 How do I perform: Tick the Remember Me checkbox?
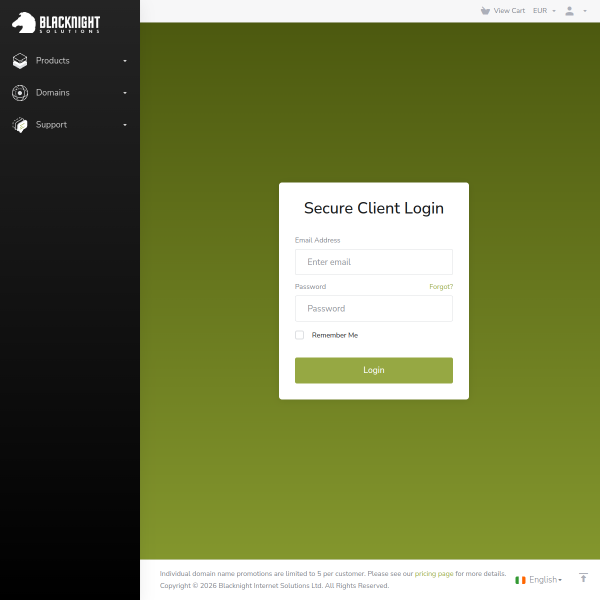click(x=300, y=335)
